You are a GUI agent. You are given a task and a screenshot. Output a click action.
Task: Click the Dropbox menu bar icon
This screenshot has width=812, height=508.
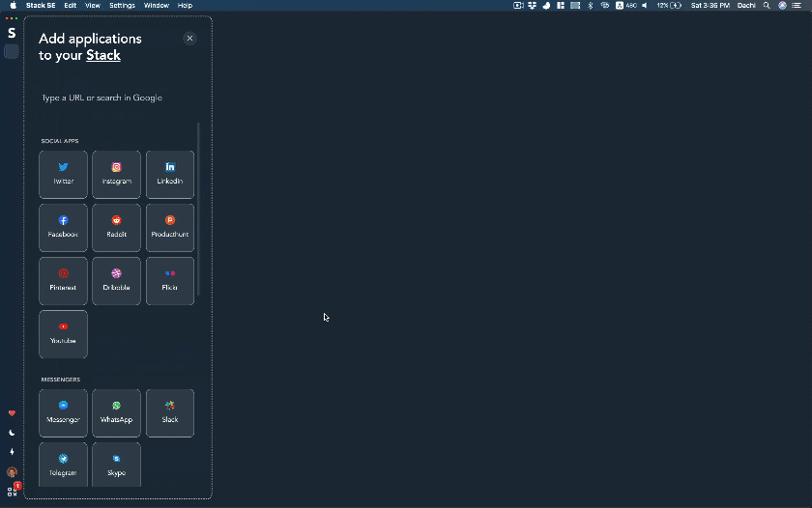(532, 5)
